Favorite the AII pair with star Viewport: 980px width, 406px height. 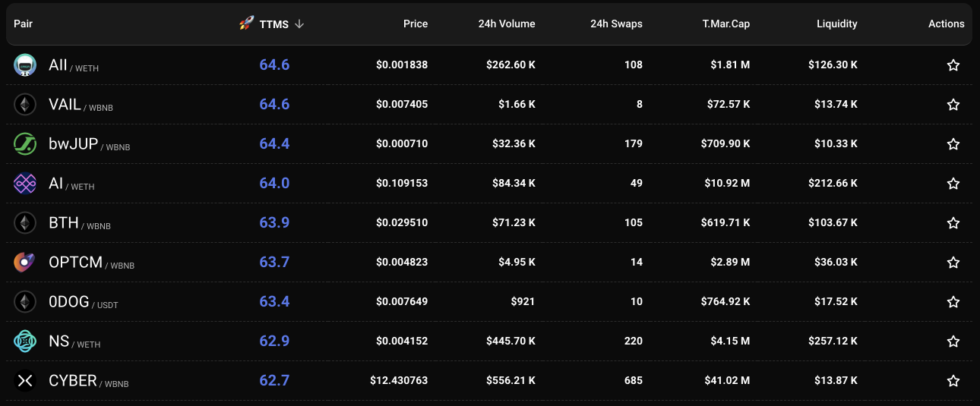pos(953,65)
